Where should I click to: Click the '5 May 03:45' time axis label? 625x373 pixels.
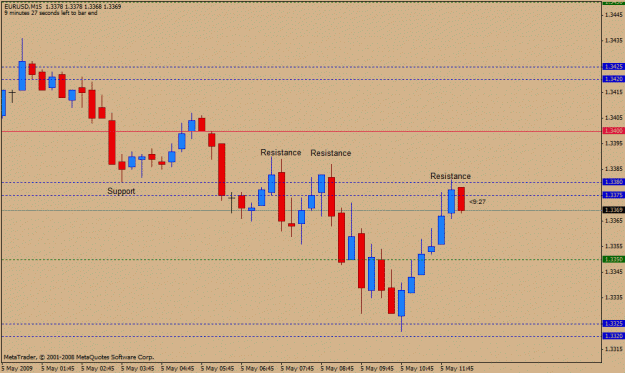(x=138, y=369)
